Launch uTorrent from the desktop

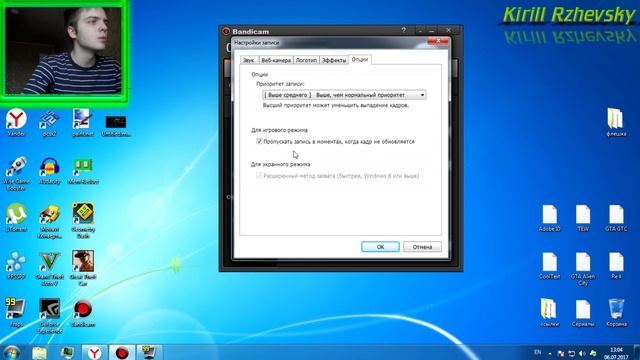pos(16,218)
